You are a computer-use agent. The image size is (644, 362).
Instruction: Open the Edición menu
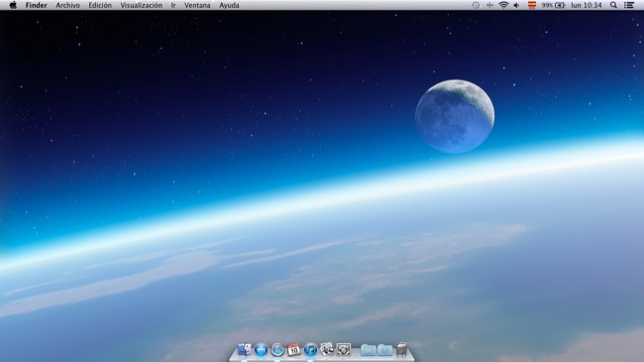click(100, 5)
